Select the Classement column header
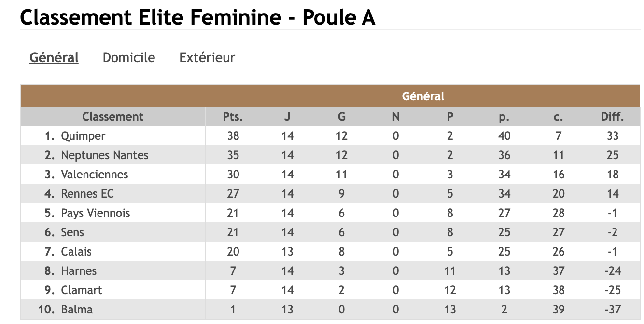This screenshot has height=324, width=644. (112, 117)
